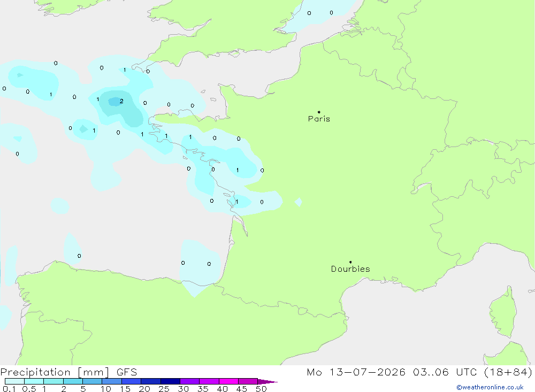Click legend scale number '25'

[164, 389]
